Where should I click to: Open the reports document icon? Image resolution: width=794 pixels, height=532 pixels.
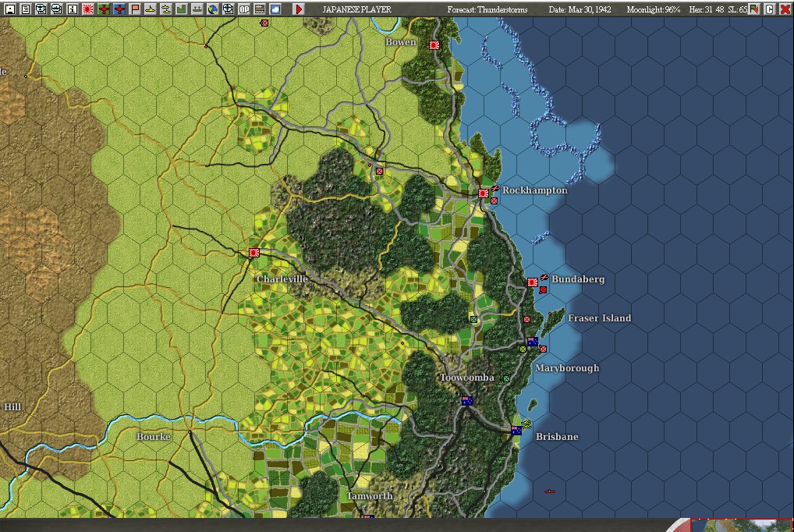tap(25, 9)
